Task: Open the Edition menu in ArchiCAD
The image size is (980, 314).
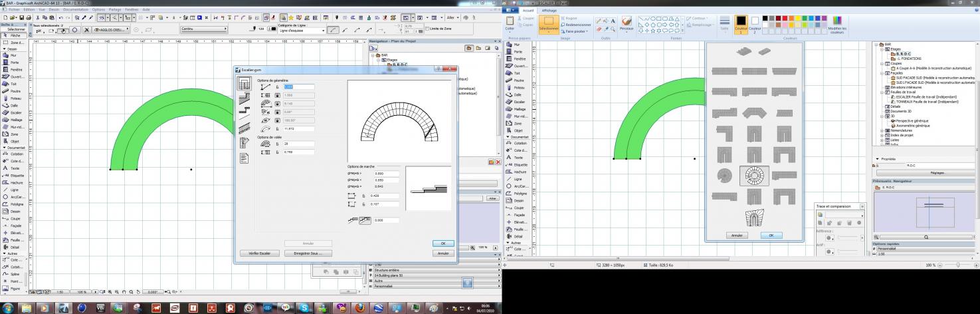Action: pos(29,9)
